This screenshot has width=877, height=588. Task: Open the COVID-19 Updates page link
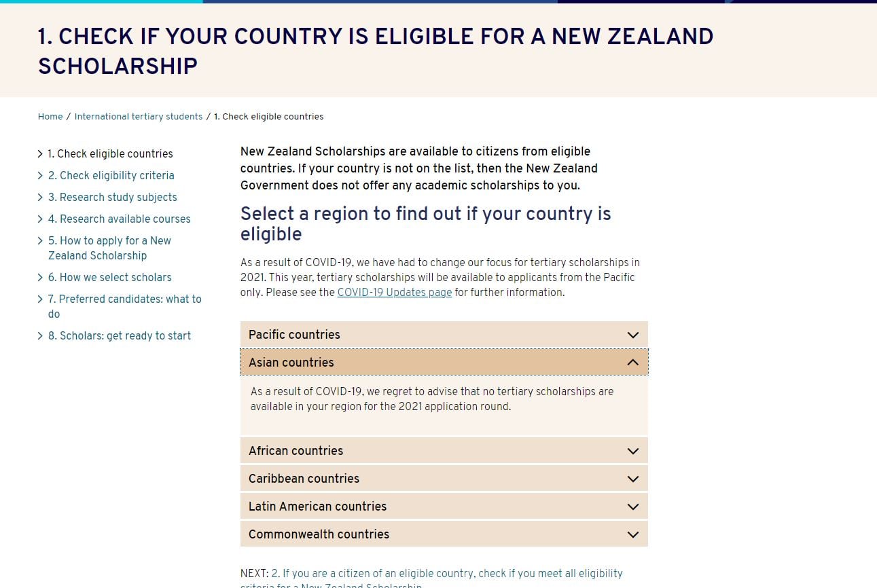click(x=395, y=293)
